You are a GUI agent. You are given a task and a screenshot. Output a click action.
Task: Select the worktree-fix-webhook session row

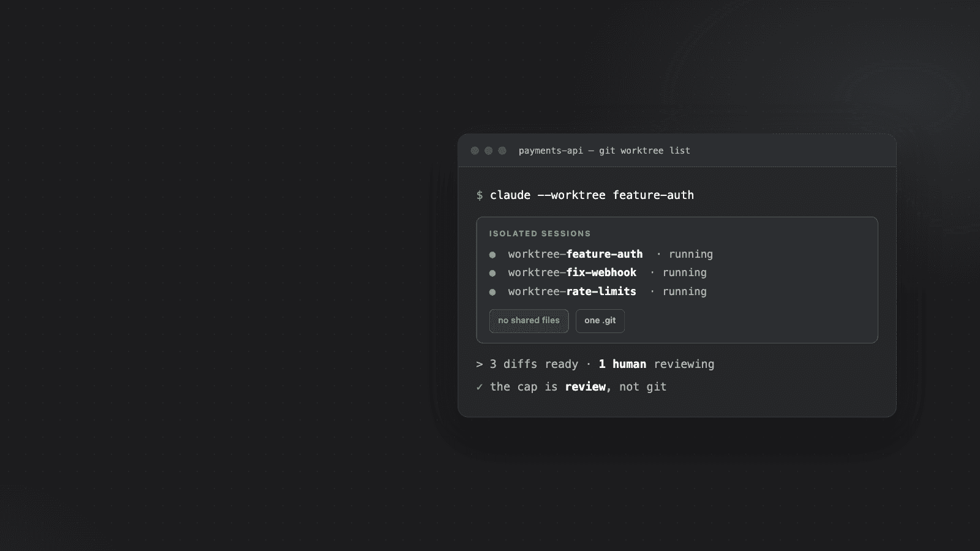[x=598, y=273]
